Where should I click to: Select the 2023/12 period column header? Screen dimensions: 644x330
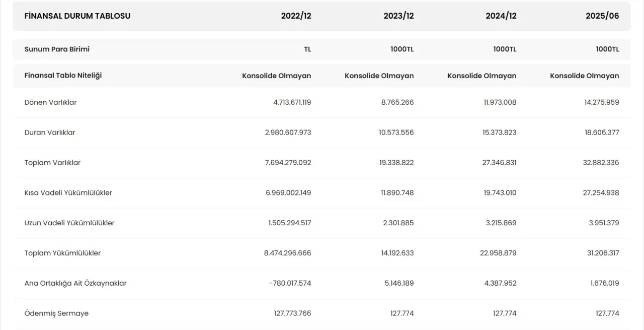(x=398, y=16)
